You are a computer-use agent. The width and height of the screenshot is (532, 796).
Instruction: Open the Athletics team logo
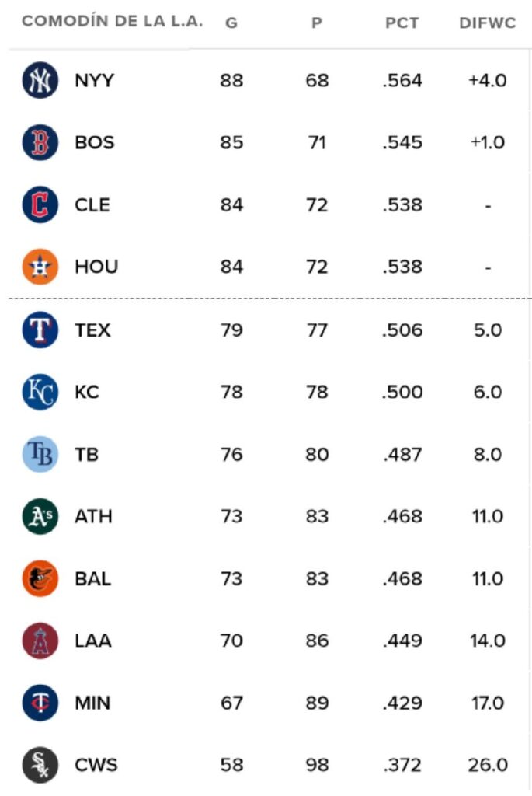(40, 517)
